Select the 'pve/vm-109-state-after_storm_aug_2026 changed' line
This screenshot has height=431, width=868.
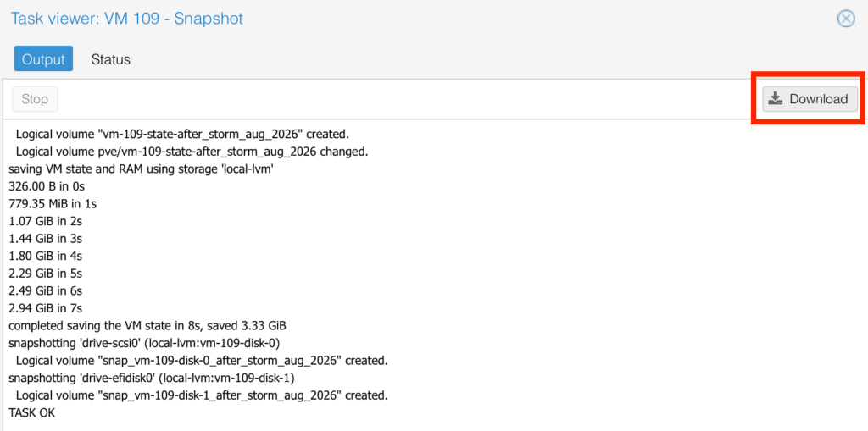[x=192, y=151]
